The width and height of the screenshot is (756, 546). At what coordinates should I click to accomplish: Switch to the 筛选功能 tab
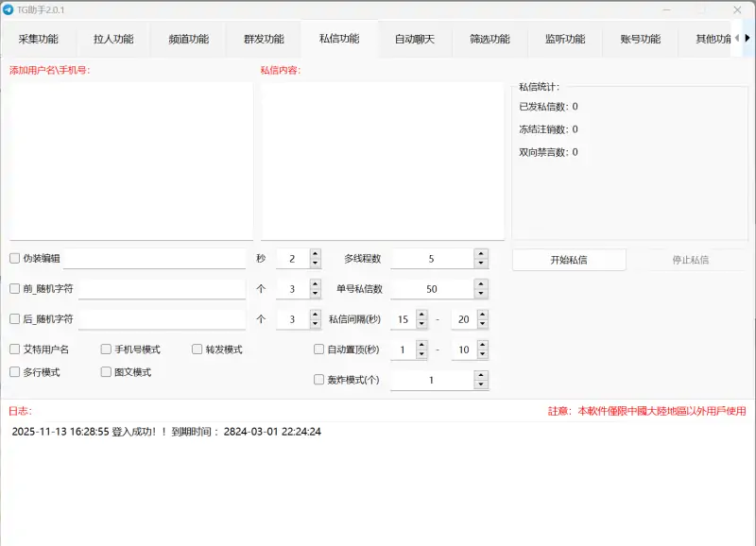click(x=489, y=40)
